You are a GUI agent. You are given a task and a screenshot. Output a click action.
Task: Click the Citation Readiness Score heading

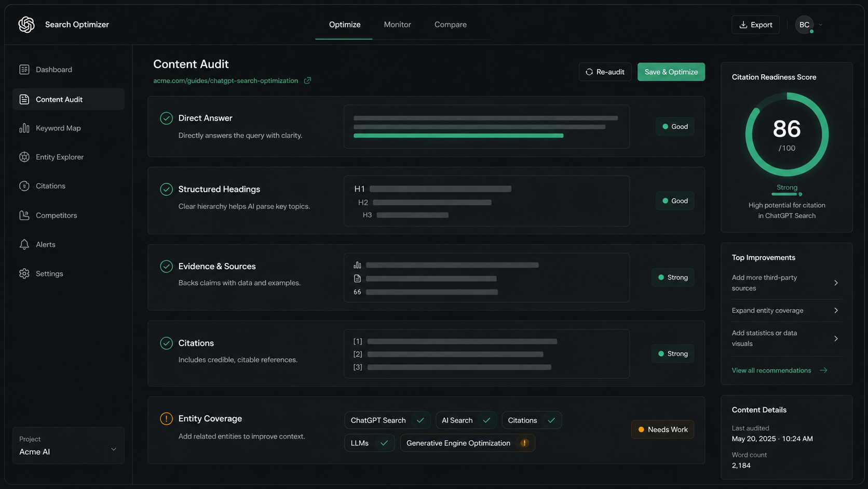[x=774, y=77]
